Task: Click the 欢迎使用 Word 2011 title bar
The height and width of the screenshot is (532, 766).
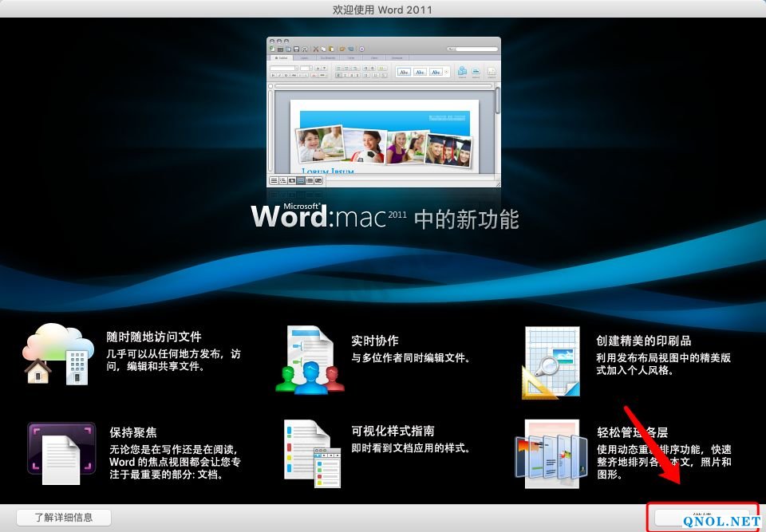Action: (383, 10)
